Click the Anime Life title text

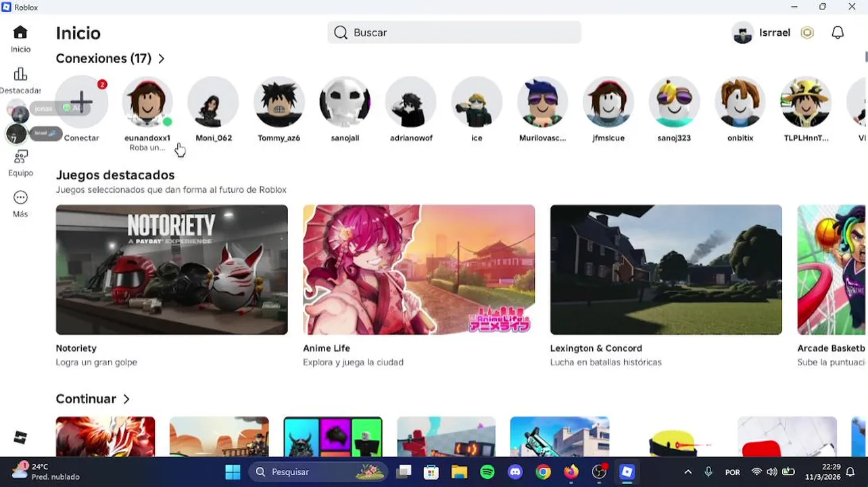coord(327,348)
